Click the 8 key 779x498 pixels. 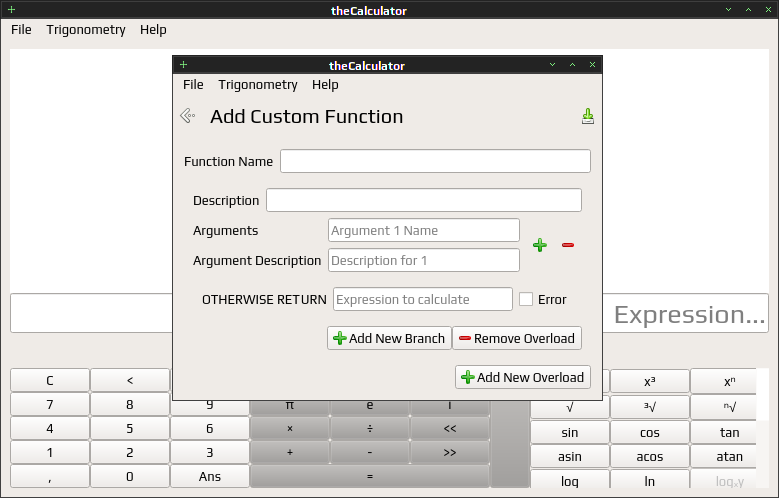(x=130, y=405)
